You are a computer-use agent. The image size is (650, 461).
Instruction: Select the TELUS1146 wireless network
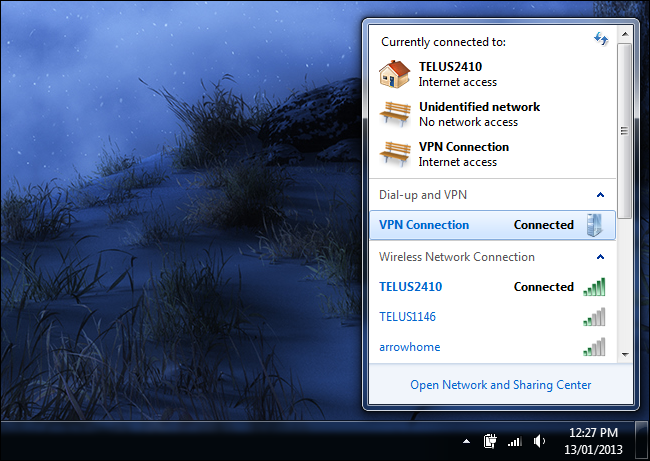492,317
